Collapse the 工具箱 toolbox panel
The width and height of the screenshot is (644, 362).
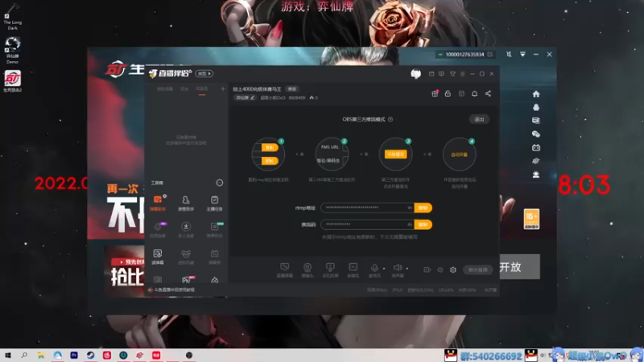coord(220,183)
